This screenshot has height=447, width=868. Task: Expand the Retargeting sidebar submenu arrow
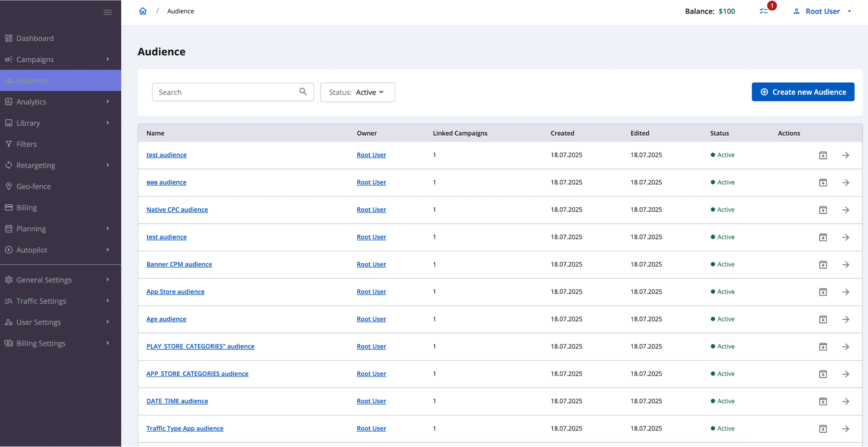[x=108, y=165]
